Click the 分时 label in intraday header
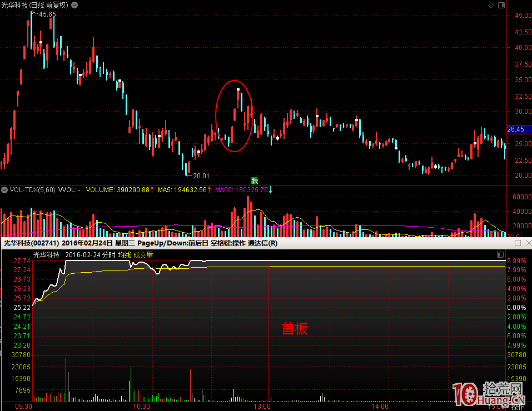The height and width of the screenshot is (411, 532). tap(108, 255)
